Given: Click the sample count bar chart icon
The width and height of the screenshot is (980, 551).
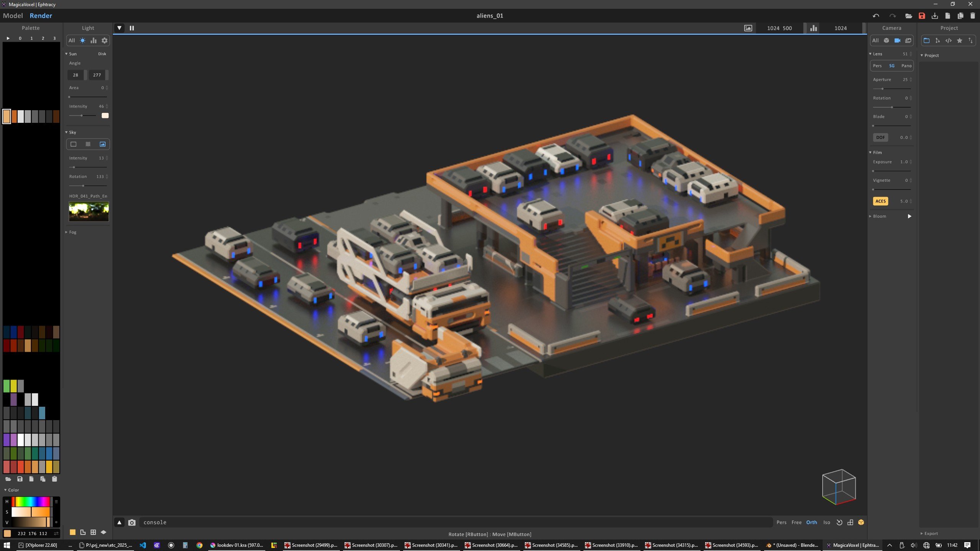Looking at the screenshot, I should click(x=813, y=28).
